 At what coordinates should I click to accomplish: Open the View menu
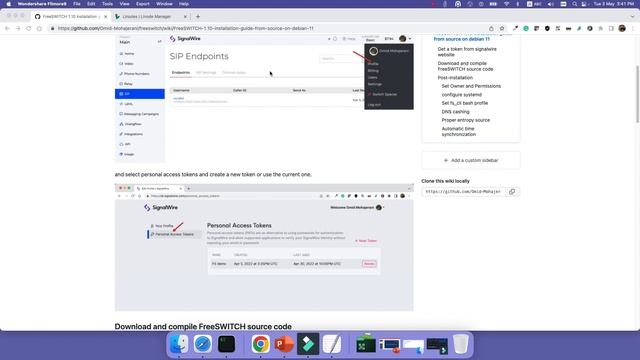124,4
